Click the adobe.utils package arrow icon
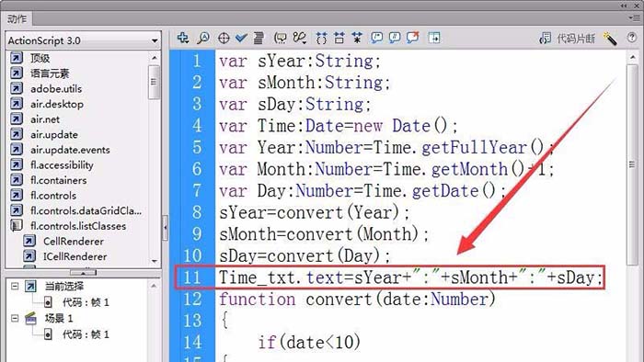The width and height of the screenshot is (644, 362). coord(17,88)
